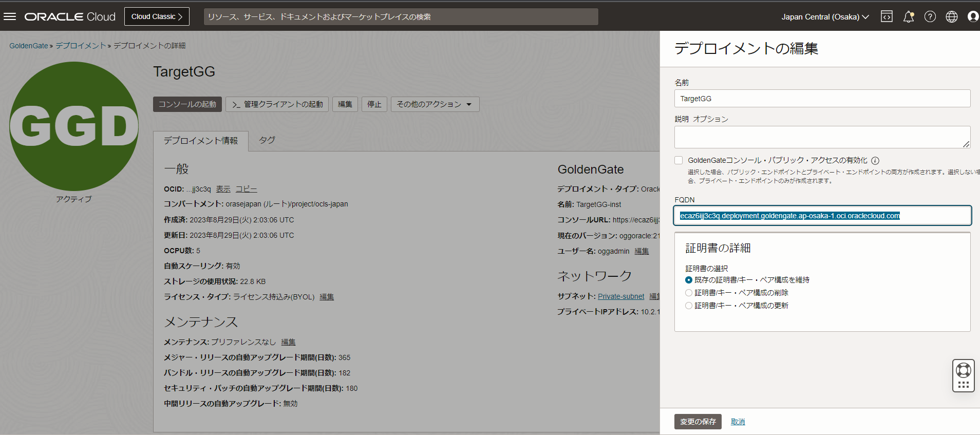Image resolution: width=980 pixels, height=435 pixels.
Task: Select 既存の証明書/キー・ペア構成を維持 radio
Action: (689, 280)
